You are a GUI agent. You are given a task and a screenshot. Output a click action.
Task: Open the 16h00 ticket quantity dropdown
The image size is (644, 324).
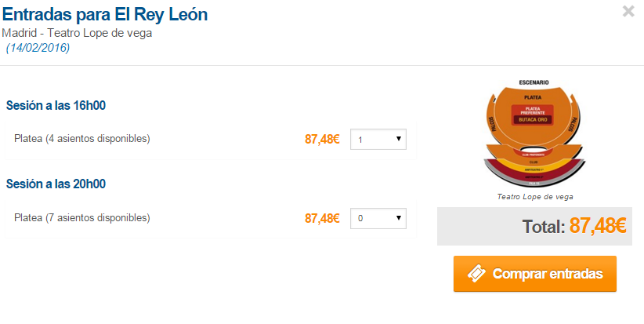[x=378, y=140]
